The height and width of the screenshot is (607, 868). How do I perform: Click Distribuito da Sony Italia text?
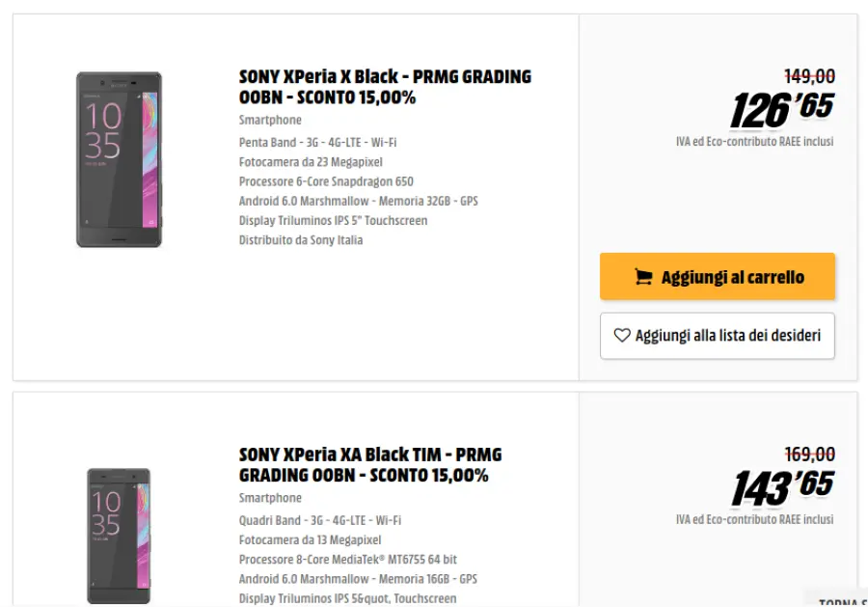[x=301, y=240]
